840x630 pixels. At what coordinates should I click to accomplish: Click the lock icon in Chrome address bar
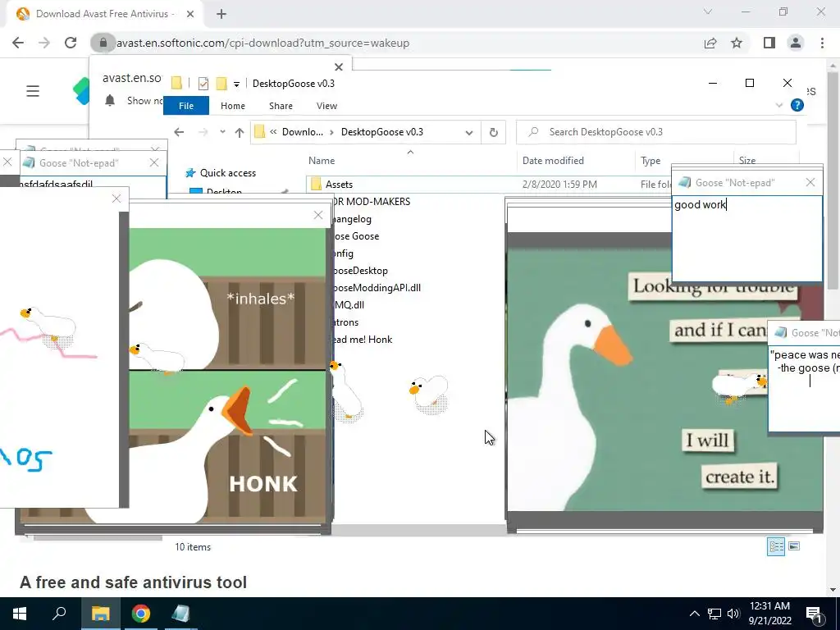(x=103, y=43)
